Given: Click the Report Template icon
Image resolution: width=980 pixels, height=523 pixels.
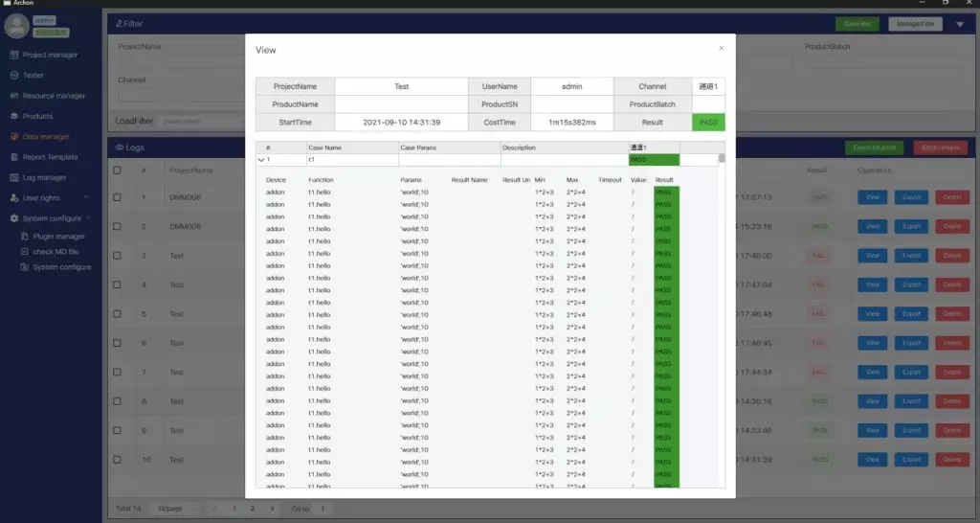Looking at the screenshot, I should [x=13, y=157].
